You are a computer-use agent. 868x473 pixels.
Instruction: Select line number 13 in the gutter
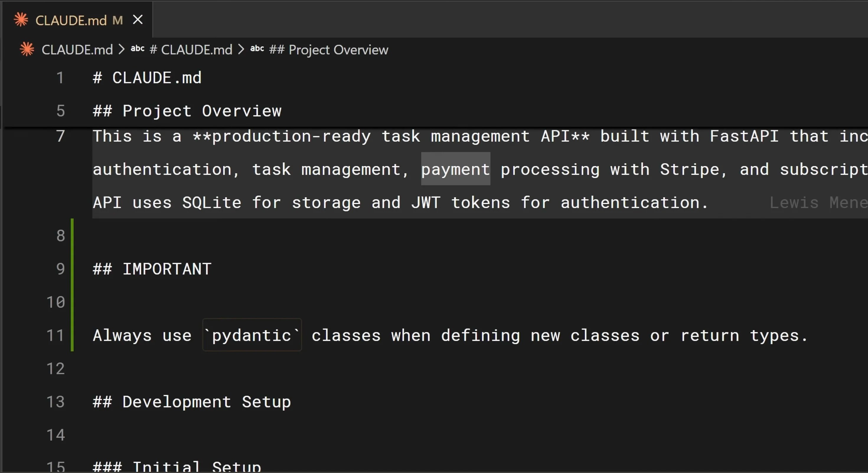pyautogui.click(x=56, y=402)
